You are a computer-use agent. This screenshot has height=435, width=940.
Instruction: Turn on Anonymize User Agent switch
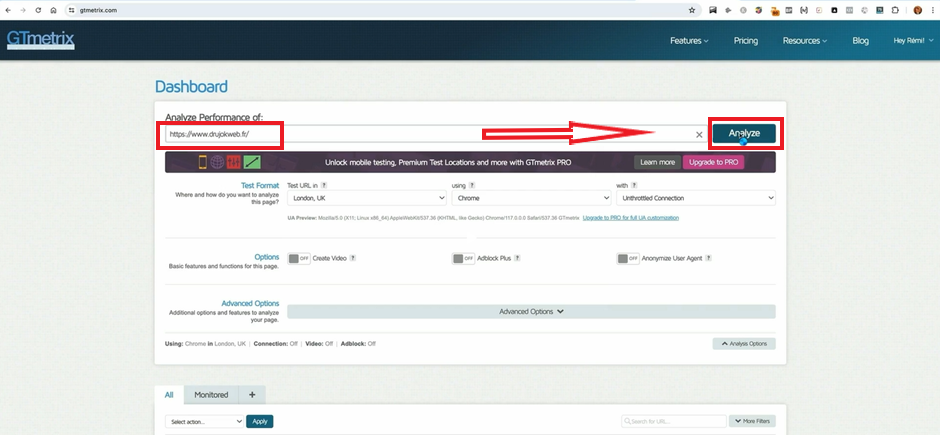pyautogui.click(x=628, y=258)
